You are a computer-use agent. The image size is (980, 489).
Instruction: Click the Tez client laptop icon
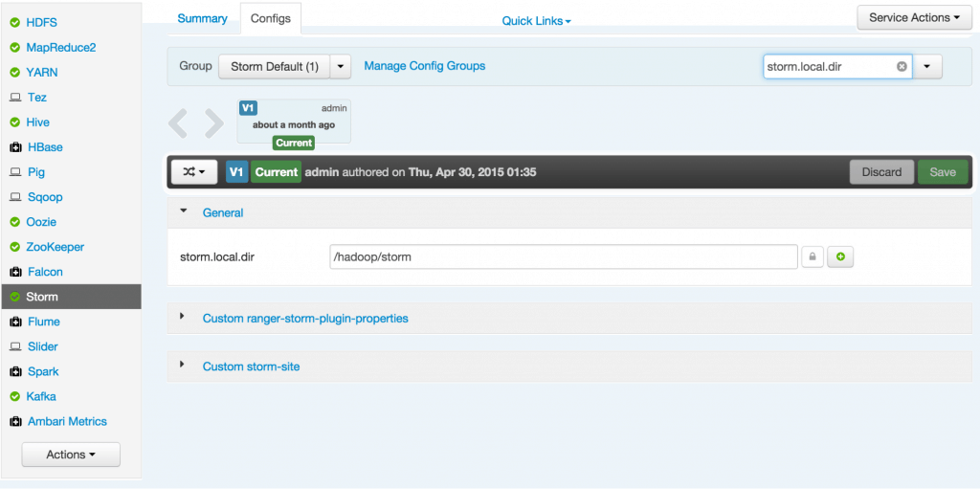(x=15, y=98)
